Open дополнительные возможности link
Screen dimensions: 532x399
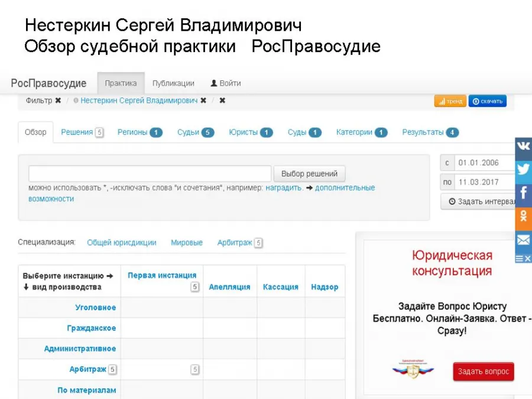click(x=345, y=187)
